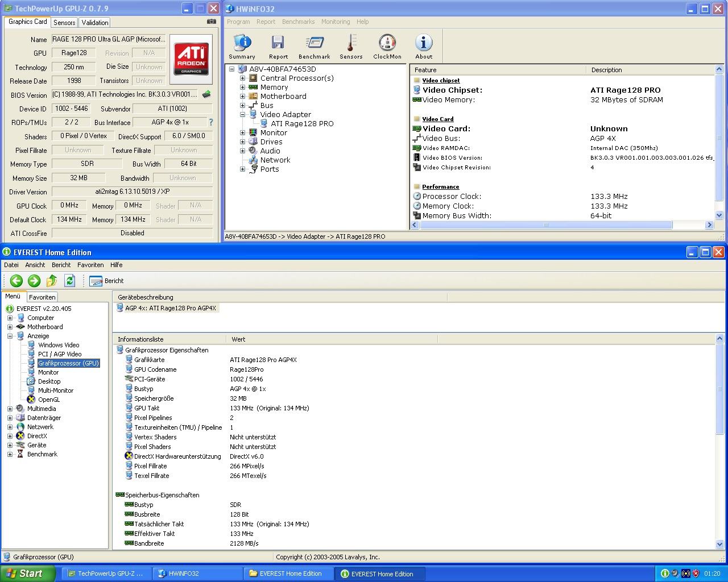Click the Bericht toolbar button

[107, 281]
